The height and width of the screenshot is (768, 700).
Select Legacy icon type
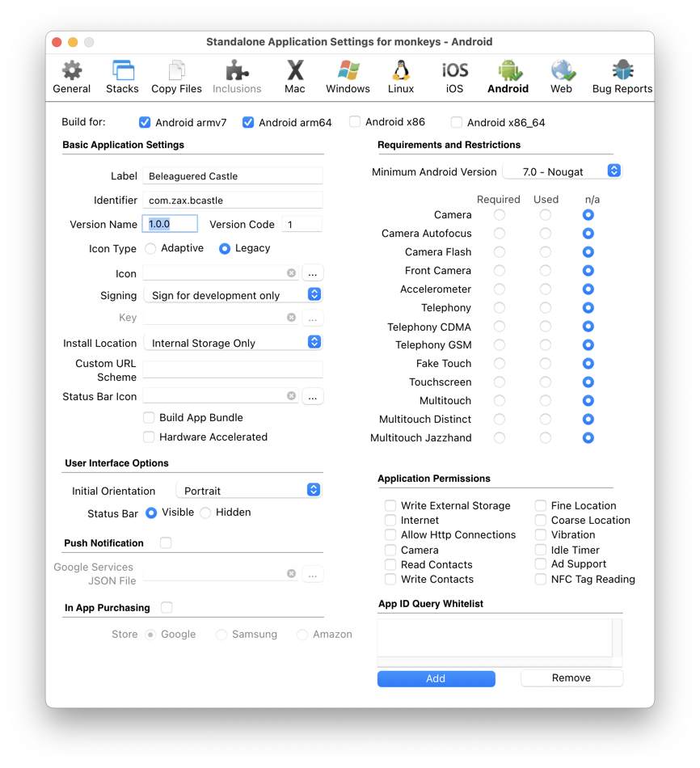225,249
